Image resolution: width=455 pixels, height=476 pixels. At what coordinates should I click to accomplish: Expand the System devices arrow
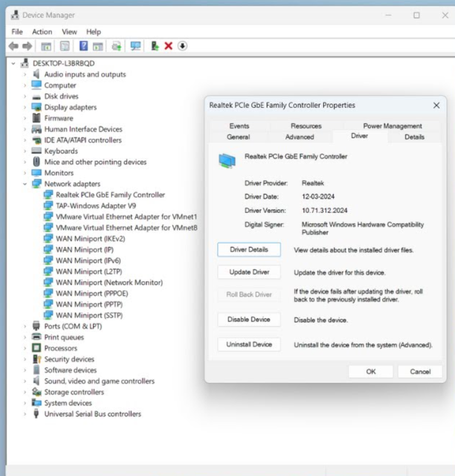point(25,403)
